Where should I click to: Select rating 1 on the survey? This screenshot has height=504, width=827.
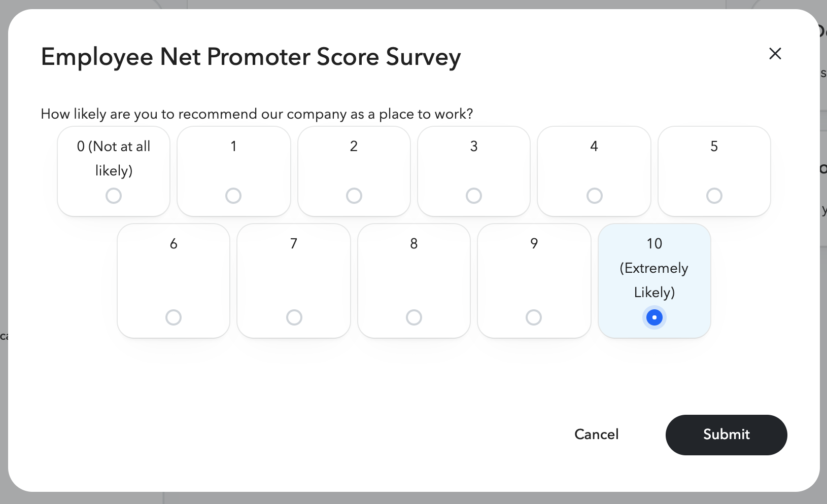point(233,195)
